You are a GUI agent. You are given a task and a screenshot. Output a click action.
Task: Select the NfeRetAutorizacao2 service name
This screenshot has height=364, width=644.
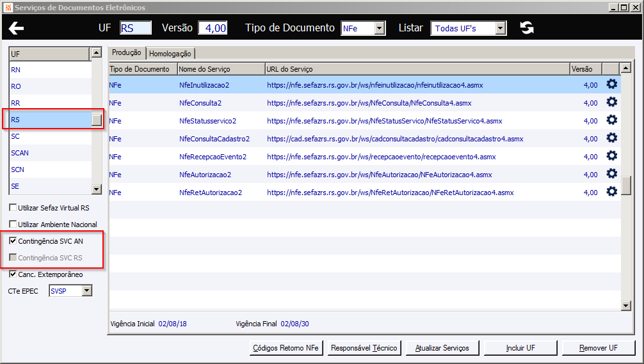pyautogui.click(x=211, y=193)
